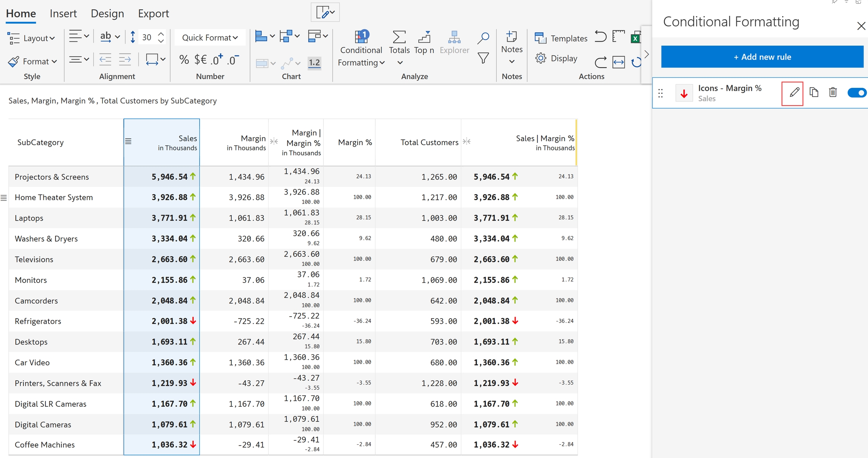Duplicate the Icons - Margin % rule
Image resolution: width=868 pixels, height=458 pixels.
814,93
